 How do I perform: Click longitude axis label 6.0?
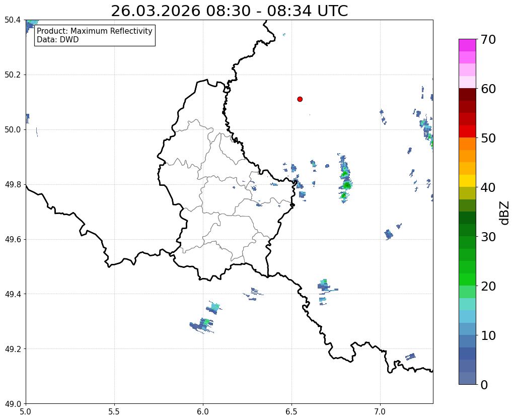coord(203,412)
